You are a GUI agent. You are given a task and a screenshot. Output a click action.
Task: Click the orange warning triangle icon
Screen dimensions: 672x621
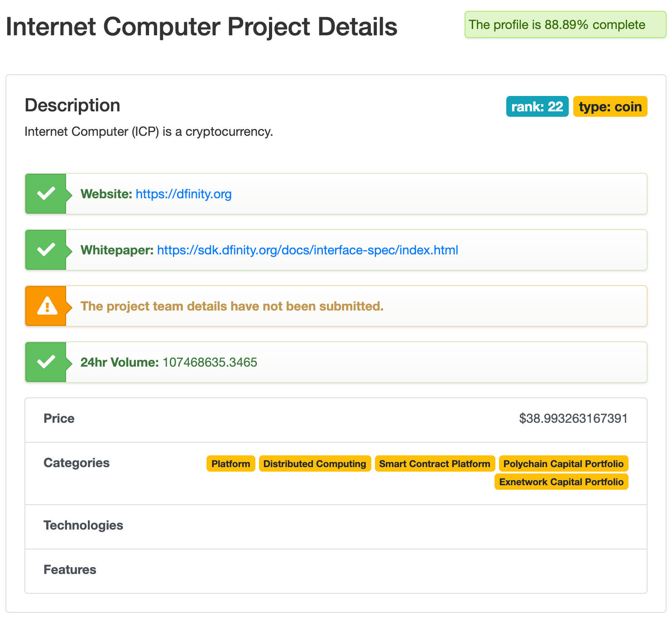pyautogui.click(x=47, y=306)
